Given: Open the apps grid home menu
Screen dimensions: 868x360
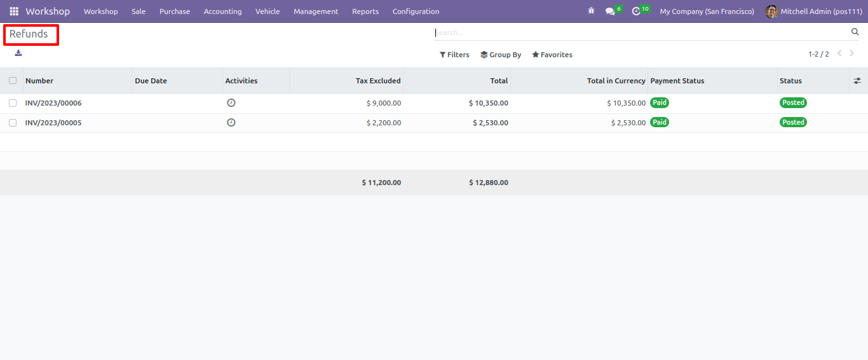Looking at the screenshot, I should coord(14,11).
